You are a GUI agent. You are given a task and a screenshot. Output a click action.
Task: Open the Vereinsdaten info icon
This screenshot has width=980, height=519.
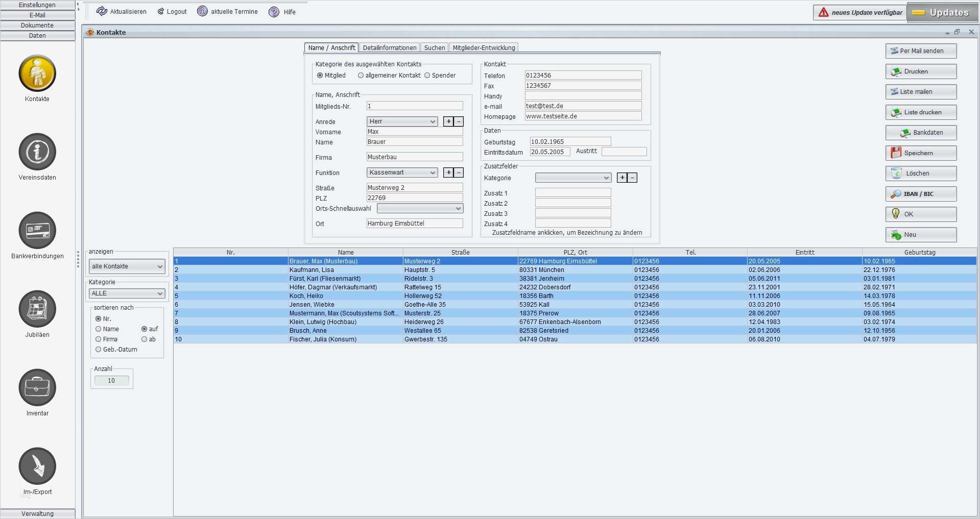[x=37, y=152]
